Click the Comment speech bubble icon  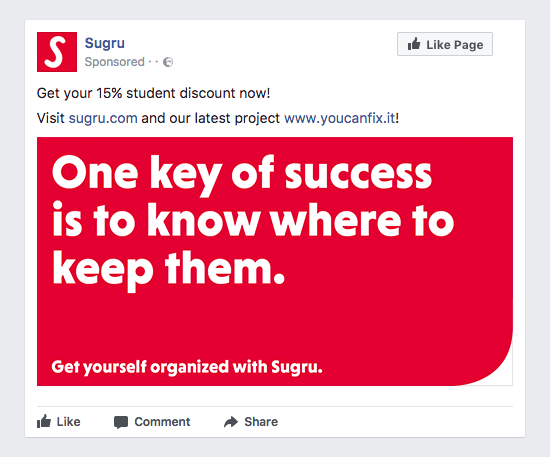tap(121, 422)
